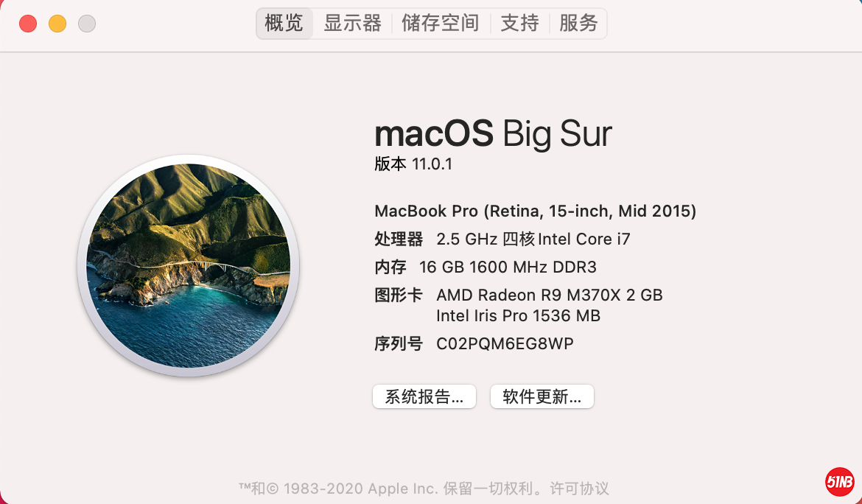Go to the 支持 tab
The width and height of the screenshot is (862, 504).
pyautogui.click(x=520, y=24)
